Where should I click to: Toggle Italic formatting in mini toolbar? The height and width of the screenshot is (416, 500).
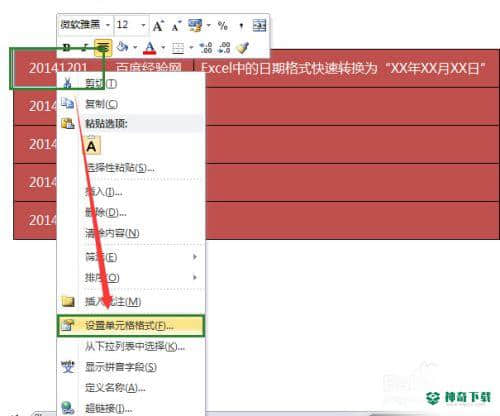click(x=85, y=48)
